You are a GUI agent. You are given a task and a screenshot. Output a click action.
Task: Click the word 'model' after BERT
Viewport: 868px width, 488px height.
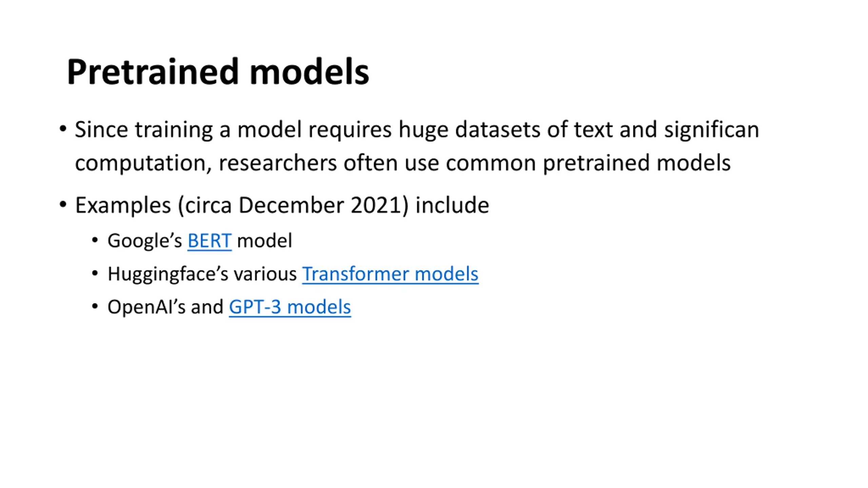point(264,241)
